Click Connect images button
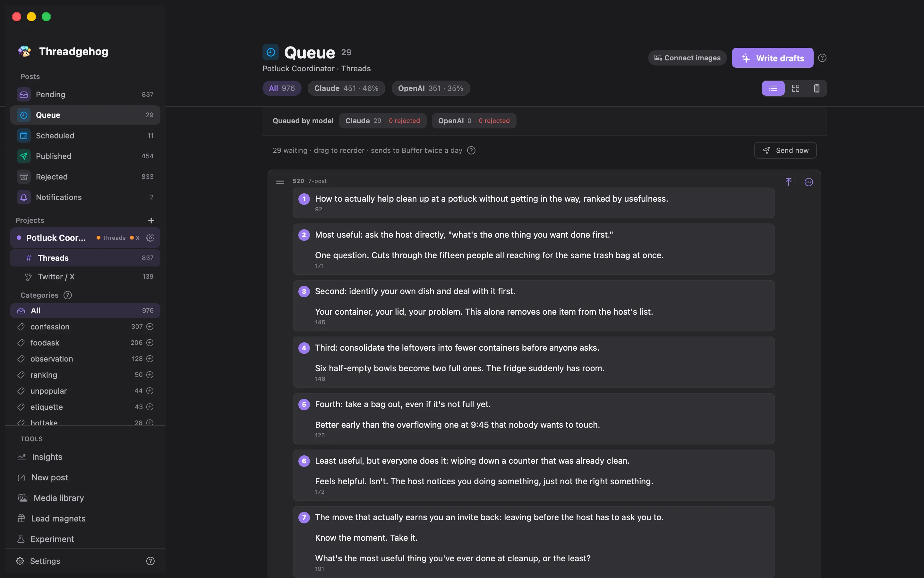The image size is (924, 578). [x=687, y=58]
